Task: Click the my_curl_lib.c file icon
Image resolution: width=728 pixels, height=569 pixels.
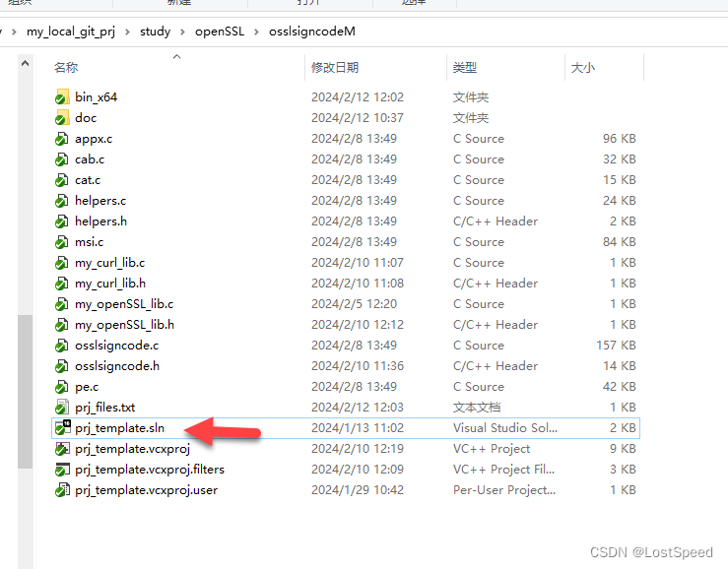Action: pyautogui.click(x=62, y=263)
